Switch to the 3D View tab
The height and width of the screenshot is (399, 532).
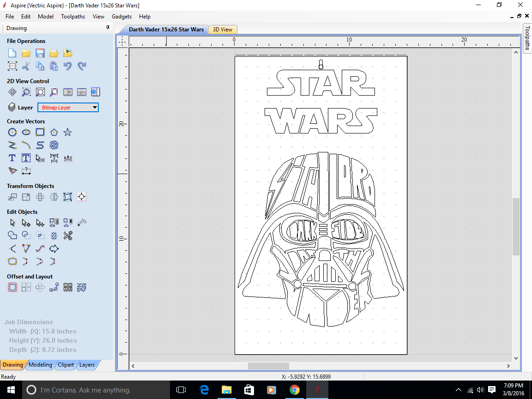click(x=223, y=29)
